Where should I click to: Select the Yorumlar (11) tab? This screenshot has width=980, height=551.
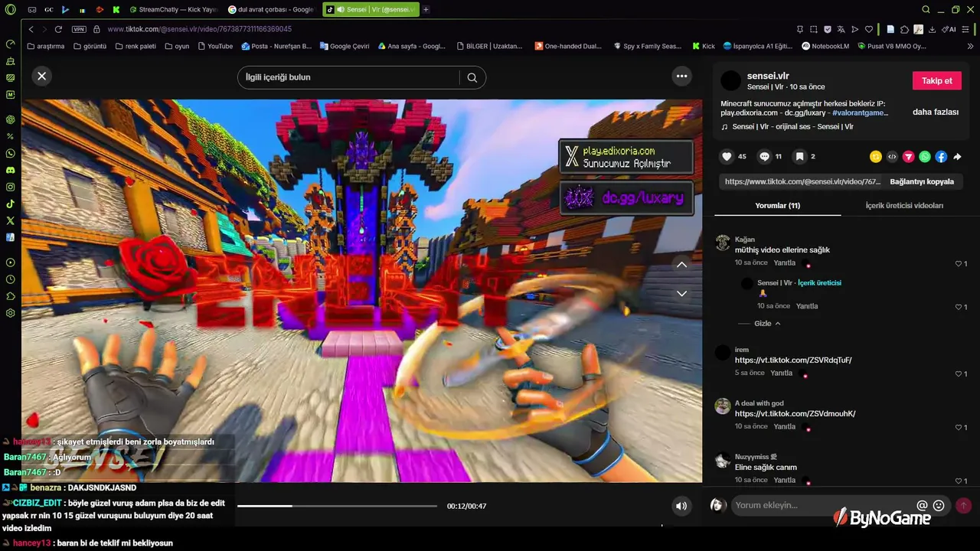point(777,206)
